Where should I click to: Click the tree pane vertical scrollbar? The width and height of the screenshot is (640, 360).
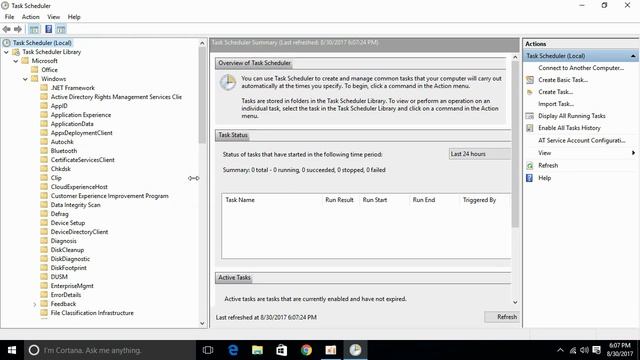point(202,96)
